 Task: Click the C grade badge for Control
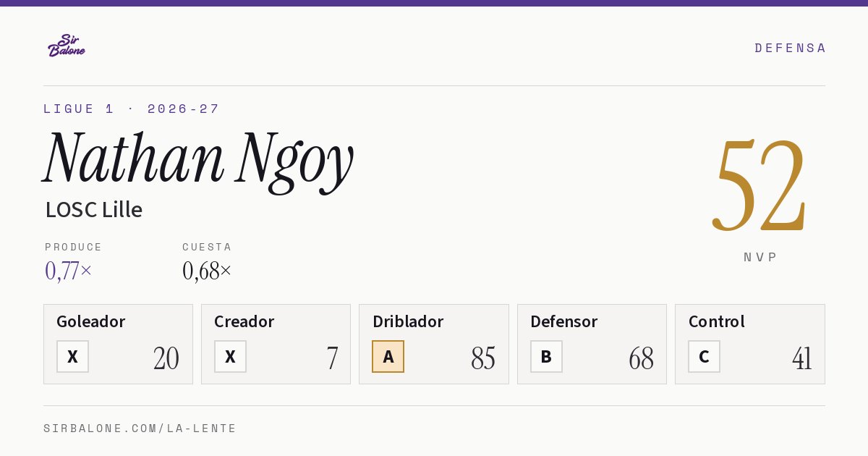click(x=704, y=357)
